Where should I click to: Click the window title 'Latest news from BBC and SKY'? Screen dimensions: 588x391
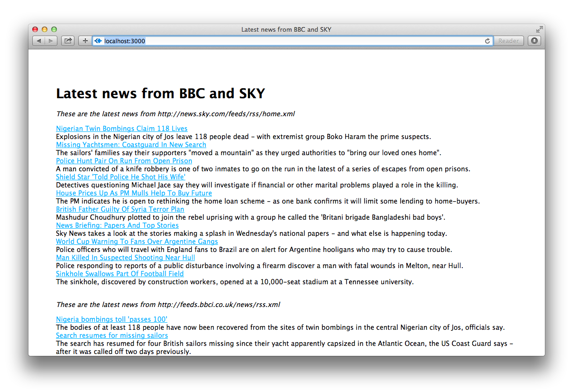pyautogui.click(x=286, y=29)
